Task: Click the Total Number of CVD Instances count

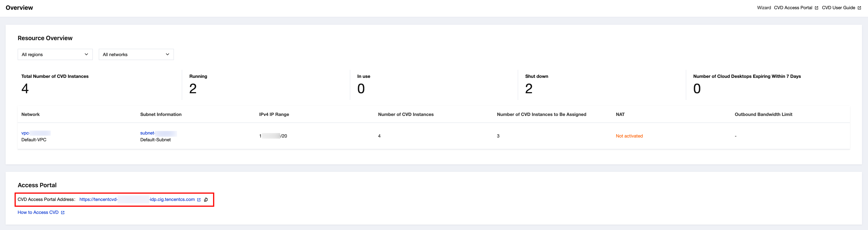Action: point(25,89)
